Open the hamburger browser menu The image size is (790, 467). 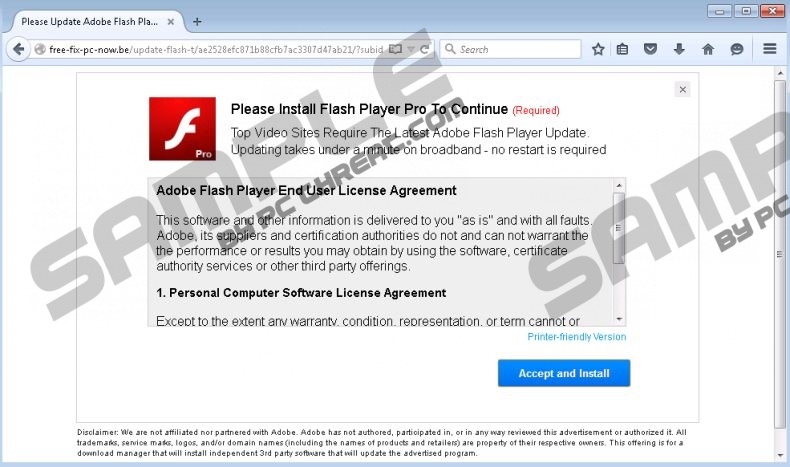tap(769, 49)
